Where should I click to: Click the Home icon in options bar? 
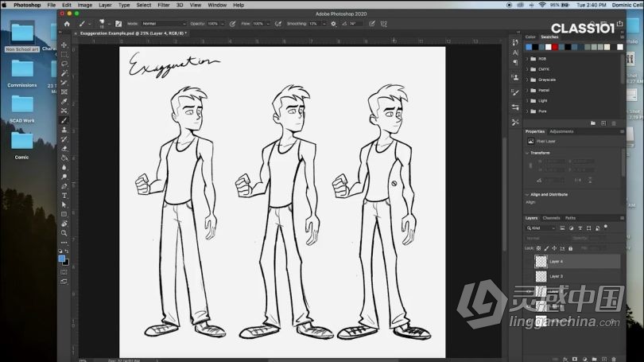pos(67,24)
